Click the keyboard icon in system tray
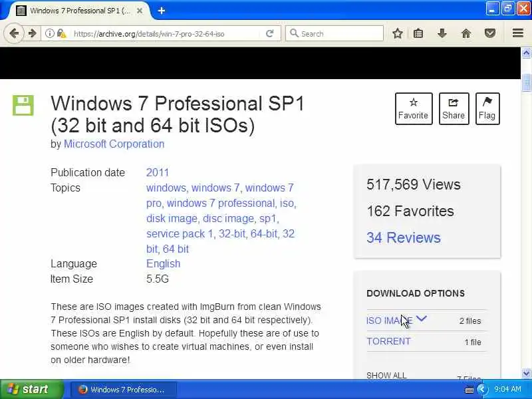This screenshot has height=399, width=532. click(x=469, y=390)
